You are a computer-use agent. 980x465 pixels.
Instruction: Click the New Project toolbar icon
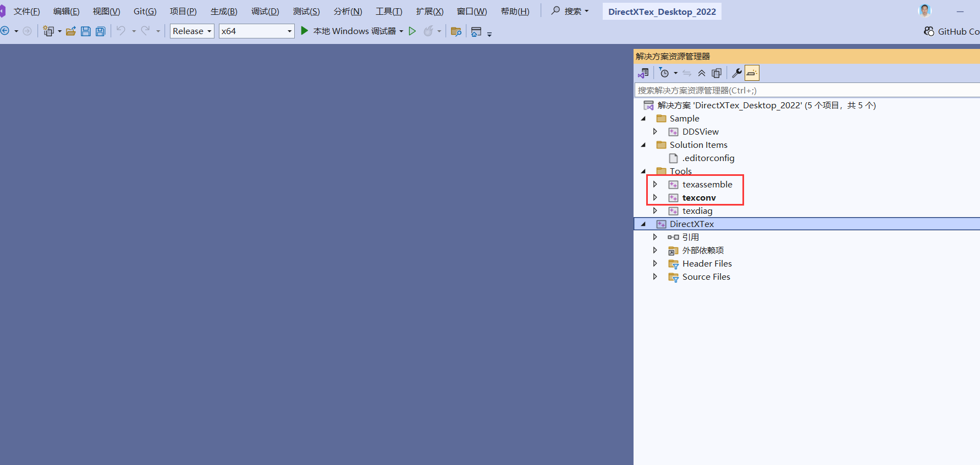pyautogui.click(x=48, y=31)
